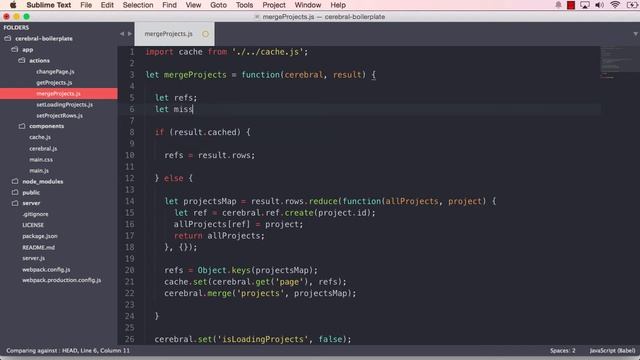The height and width of the screenshot is (360, 640).
Task: Open the Goto menu
Action: [x=218, y=5]
